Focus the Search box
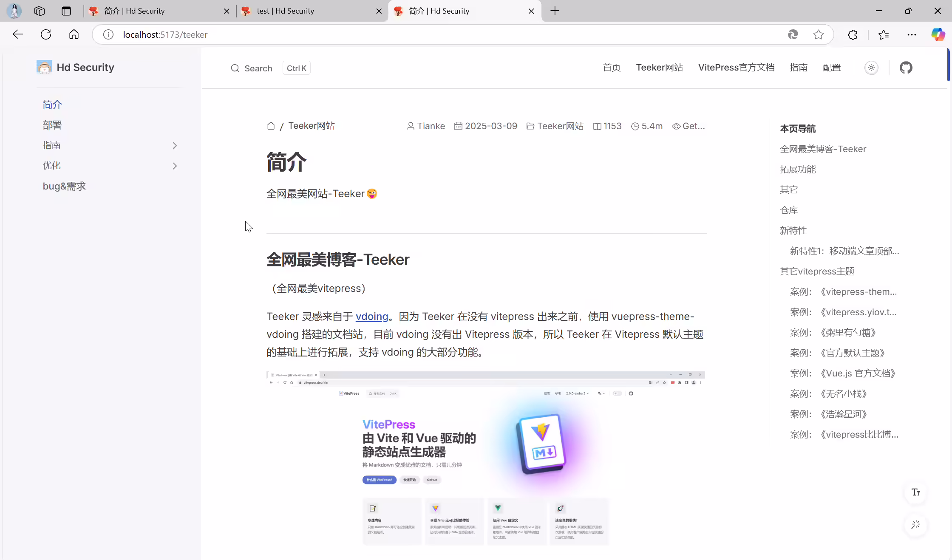This screenshot has height=560, width=952. 270,68
